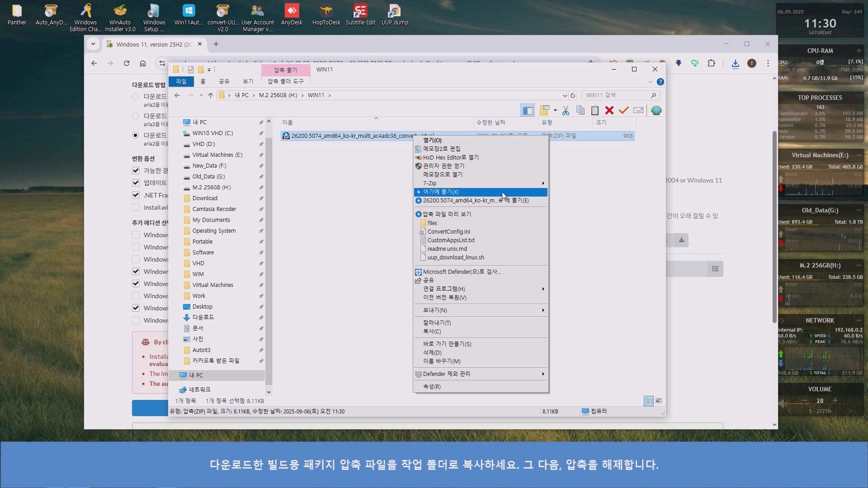Image resolution: width=868 pixels, height=488 pixels.
Task: Select Microsoft Defender scan entry
Action: click(x=481, y=272)
